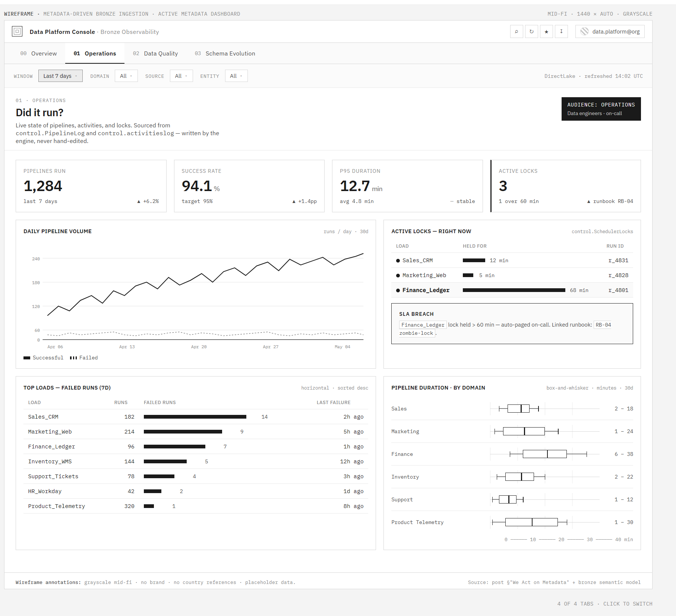Toggle the Successful legend entry
This screenshot has height=616, width=676.
[x=43, y=358]
